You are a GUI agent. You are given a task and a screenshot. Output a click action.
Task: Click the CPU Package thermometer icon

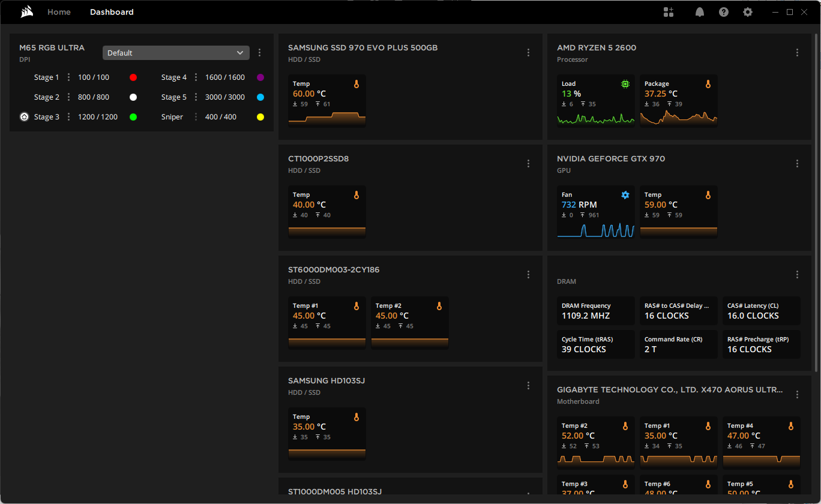point(708,84)
